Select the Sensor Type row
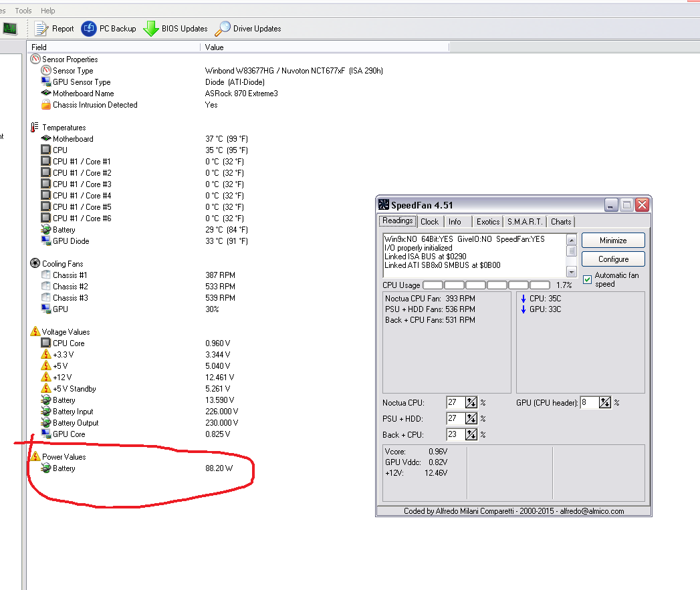Viewport: 700px width, 590px height. click(x=212, y=71)
